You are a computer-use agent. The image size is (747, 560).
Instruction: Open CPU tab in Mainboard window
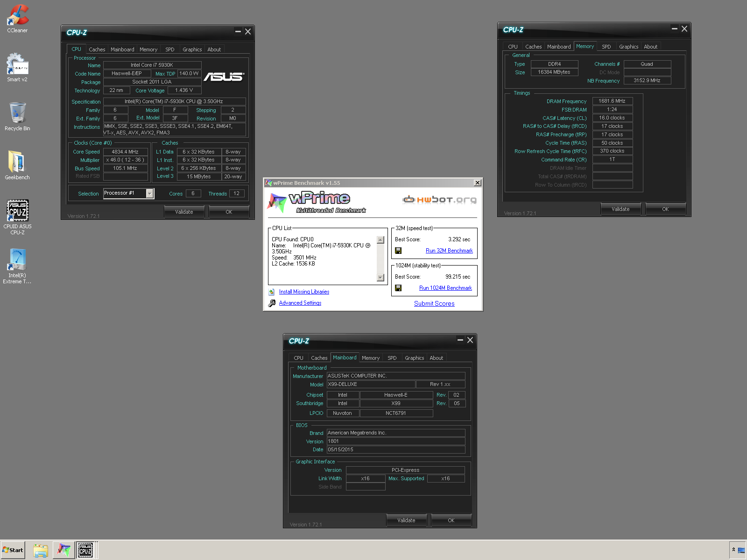coord(298,358)
